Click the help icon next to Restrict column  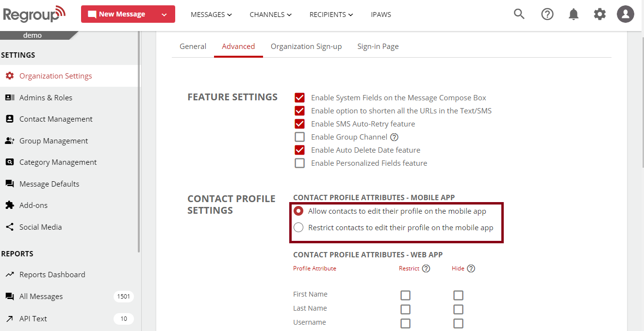coord(426,268)
